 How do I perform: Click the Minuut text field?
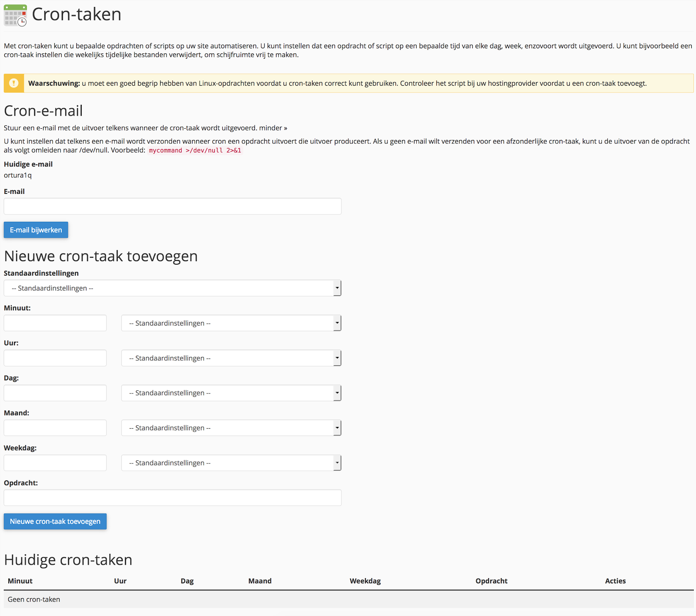(x=55, y=323)
